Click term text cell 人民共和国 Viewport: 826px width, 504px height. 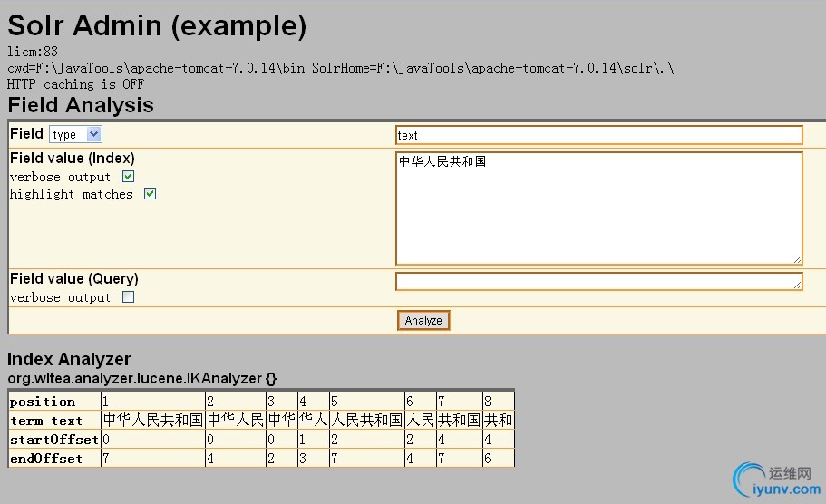click(367, 420)
